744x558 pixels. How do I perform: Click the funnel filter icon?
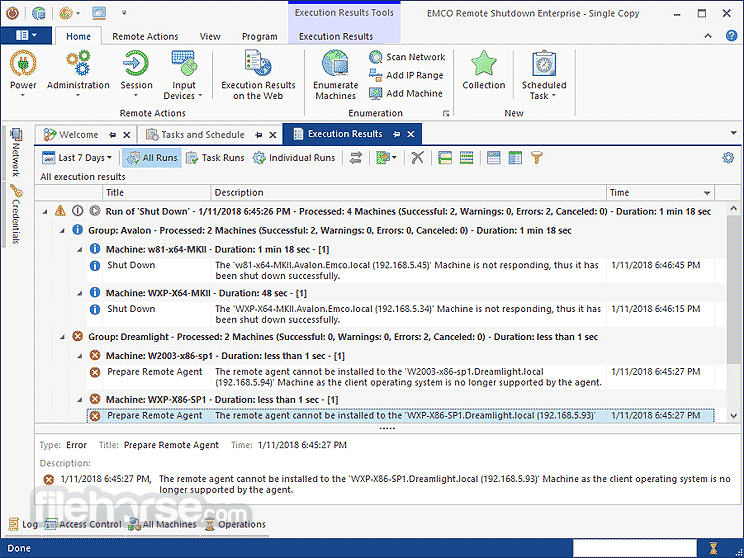[537, 158]
